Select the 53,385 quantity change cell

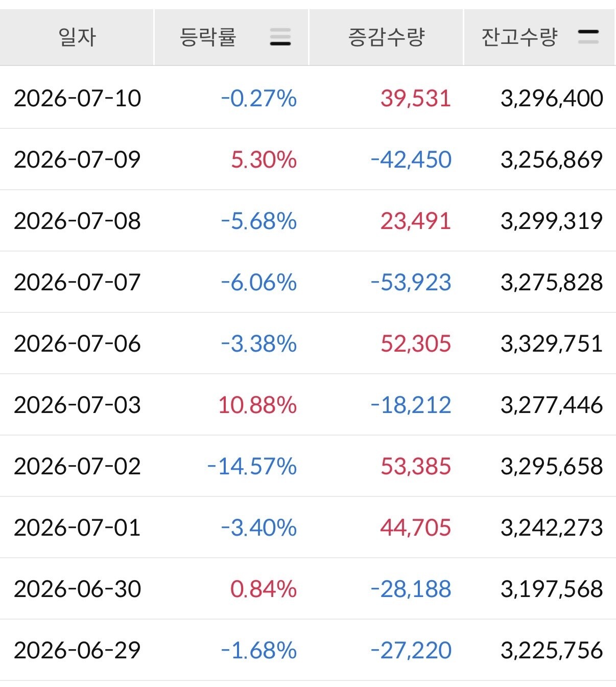(416, 466)
